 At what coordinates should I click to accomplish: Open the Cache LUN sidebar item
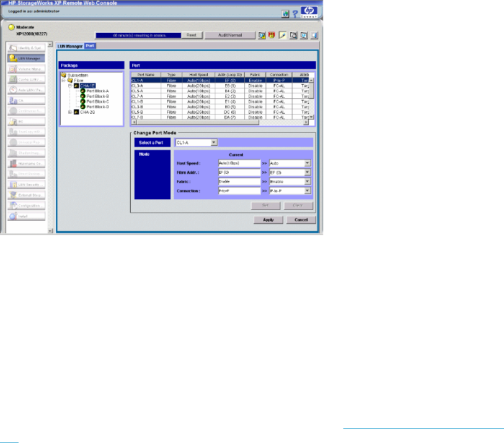(26, 79)
